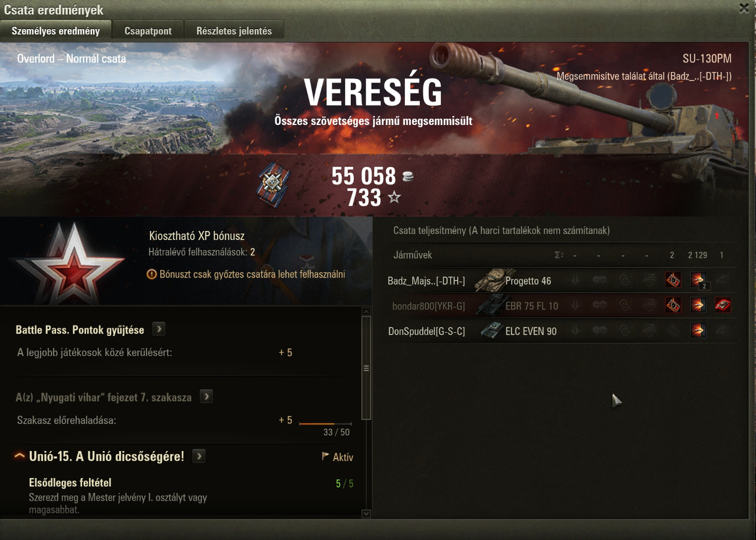This screenshot has height=540, width=756.
Task: Click the XP star icon beside 733
Action: point(394,197)
